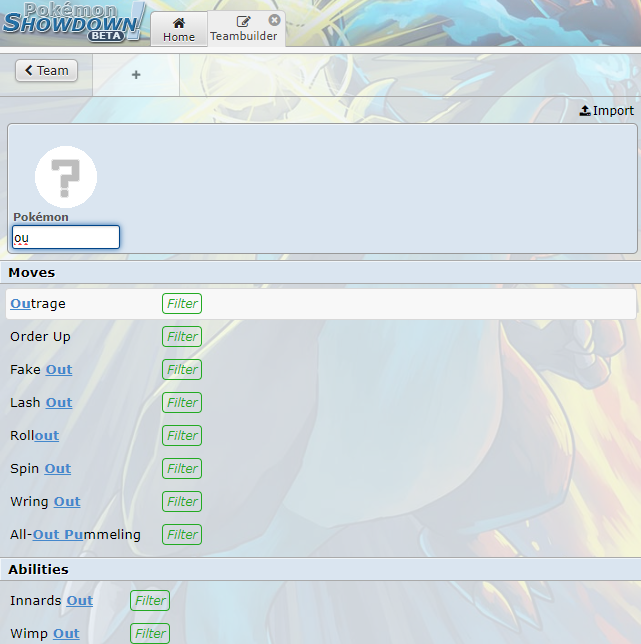Click the Pokémon Showdown logo
The image size is (641, 644).
[x=74, y=21]
